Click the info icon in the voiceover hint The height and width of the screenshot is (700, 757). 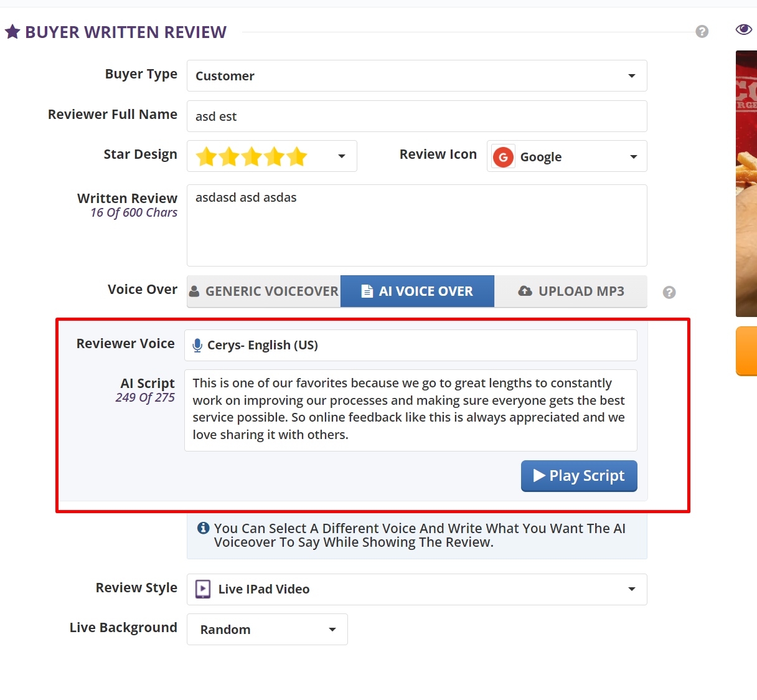pos(203,528)
